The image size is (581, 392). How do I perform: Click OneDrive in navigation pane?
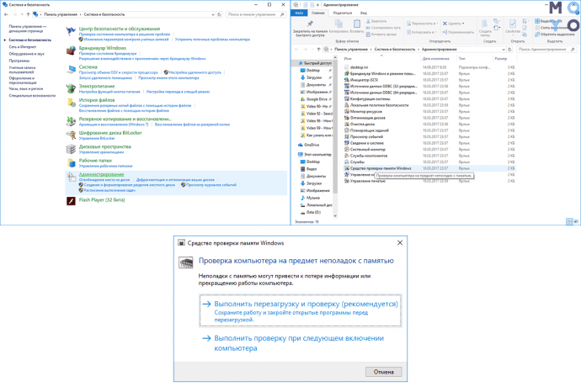309,145
